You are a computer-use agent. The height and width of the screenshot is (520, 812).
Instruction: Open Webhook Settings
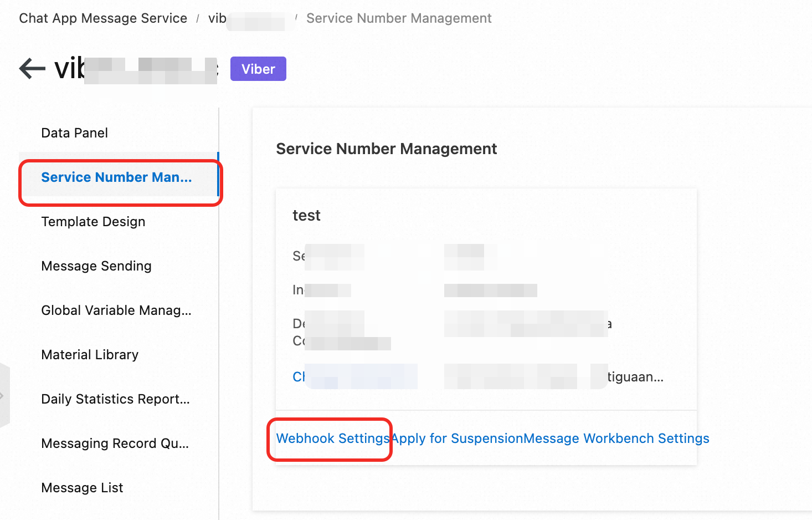(331, 438)
